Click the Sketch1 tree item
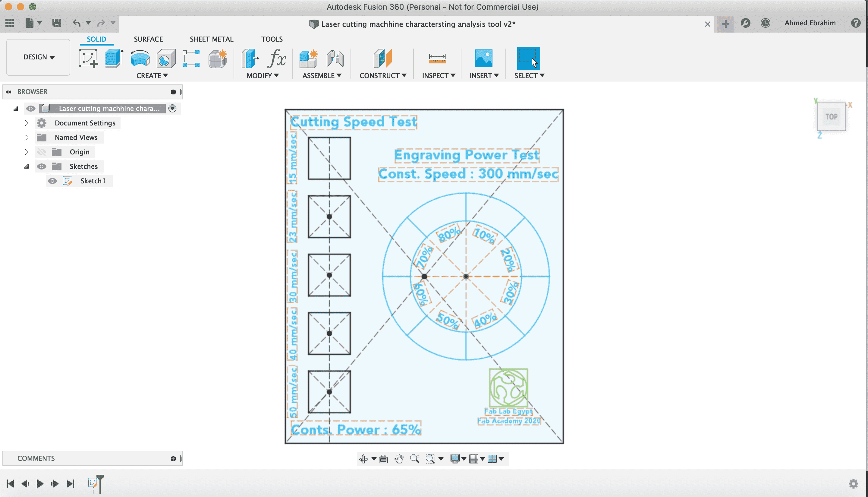This screenshot has height=497, width=868. point(93,181)
